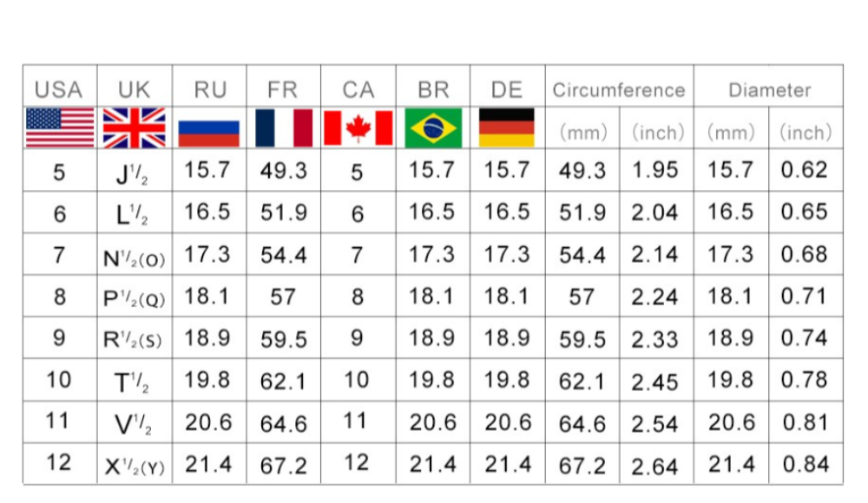Select the Russian tricolor flag

pos(208,132)
